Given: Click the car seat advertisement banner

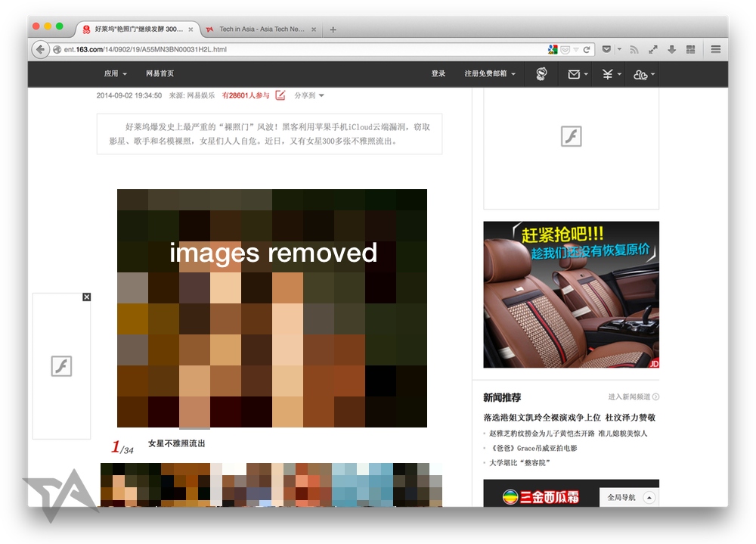Looking at the screenshot, I should click(571, 294).
